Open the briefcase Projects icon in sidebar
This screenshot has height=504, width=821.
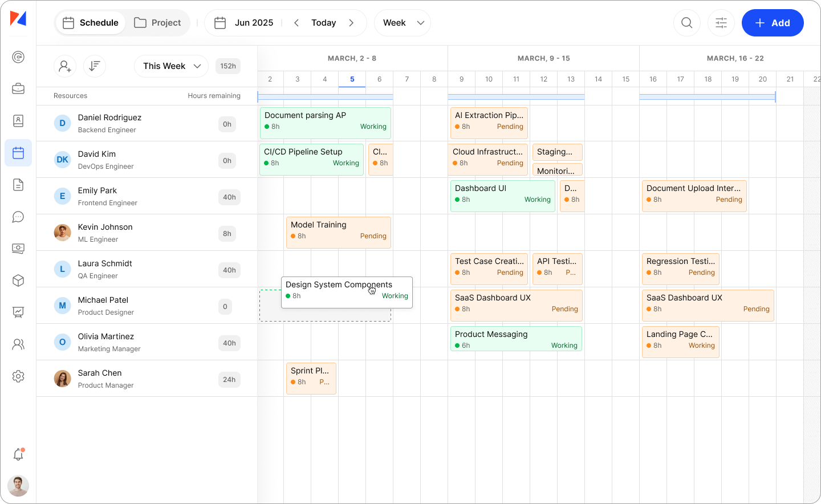click(18, 88)
